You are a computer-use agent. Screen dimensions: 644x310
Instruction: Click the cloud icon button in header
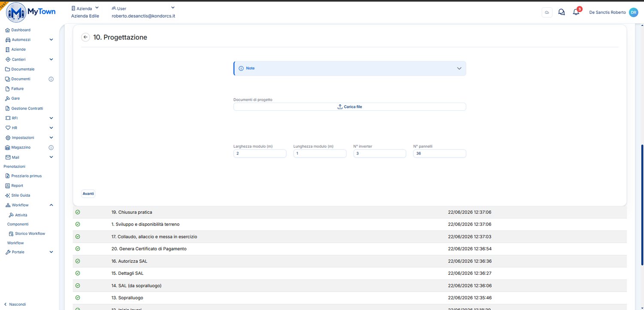point(547,12)
